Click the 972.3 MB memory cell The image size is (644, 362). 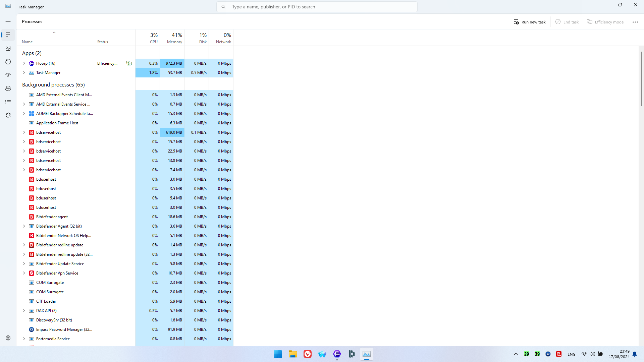click(x=172, y=63)
